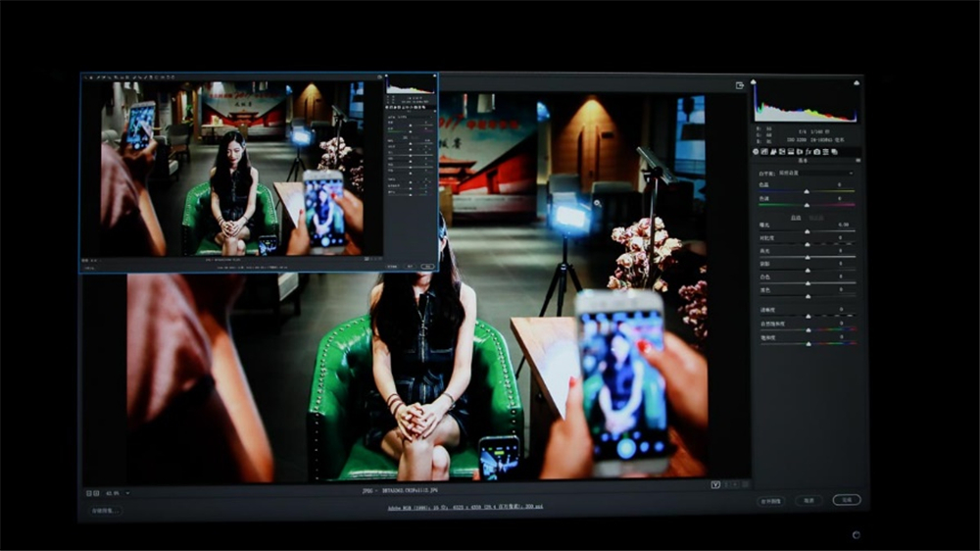Click the Done (完成) button in main window
Image resolution: width=980 pixels, height=551 pixels.
(x=847, y=500)
